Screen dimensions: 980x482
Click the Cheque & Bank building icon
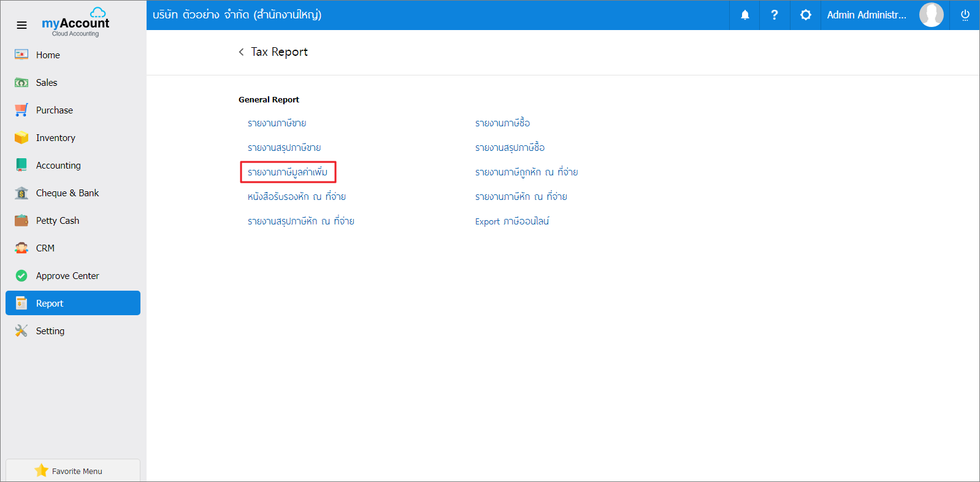pyautogui.click(x=21, y=193)
